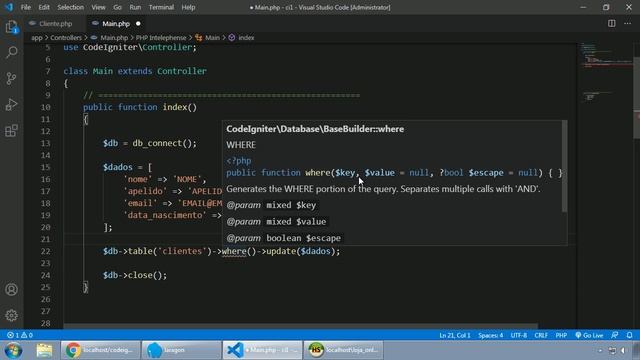The width and height of the screenshot is (640, 360).
Task: Open File Explorer from the taskbar
Action: point(44,350)
